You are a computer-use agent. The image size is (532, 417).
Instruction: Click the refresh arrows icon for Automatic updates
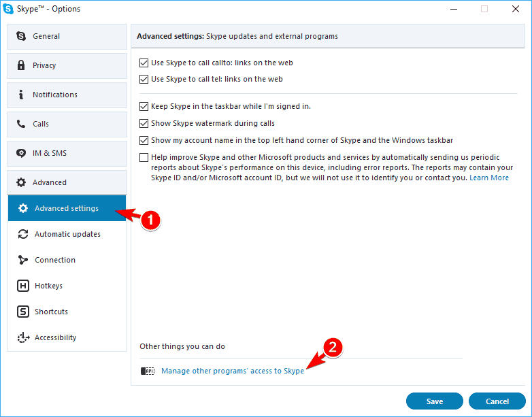tap(23, 234)
